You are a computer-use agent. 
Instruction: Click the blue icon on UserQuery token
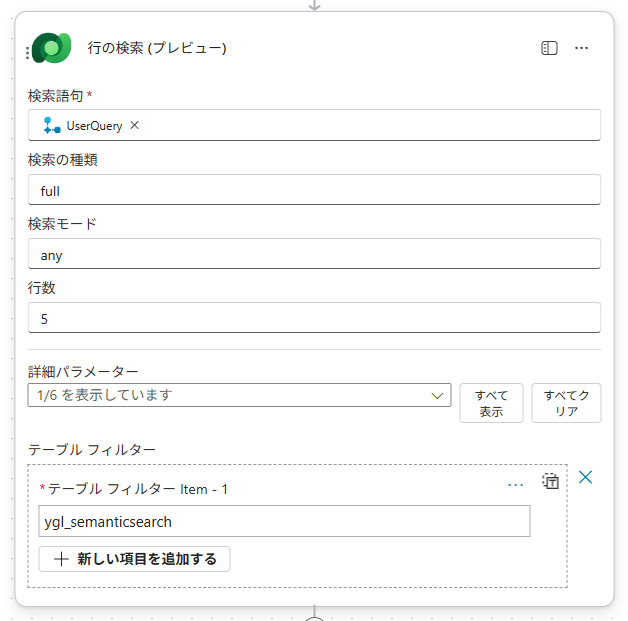pos(52,126)
